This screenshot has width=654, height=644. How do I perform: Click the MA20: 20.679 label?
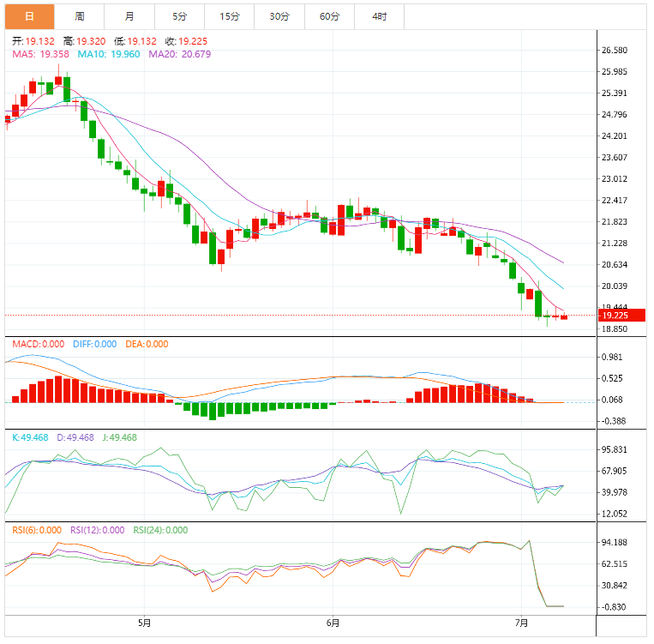180,54
